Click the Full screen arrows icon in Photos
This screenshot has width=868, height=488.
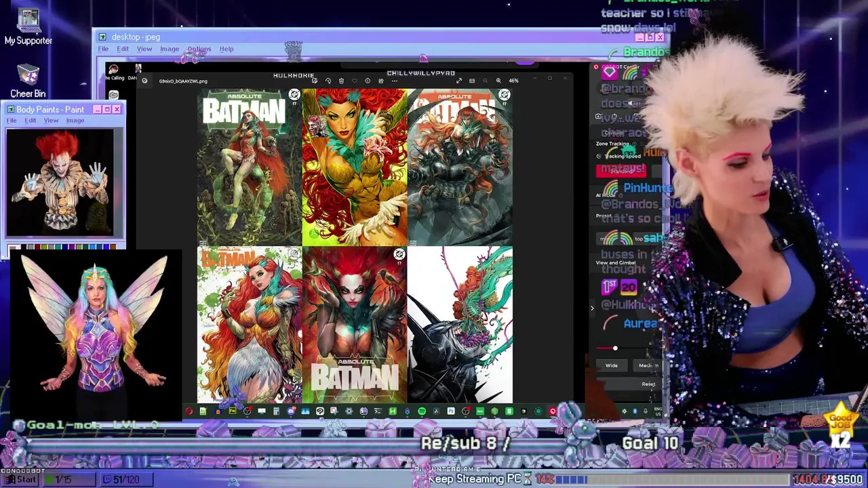[459, 81]
